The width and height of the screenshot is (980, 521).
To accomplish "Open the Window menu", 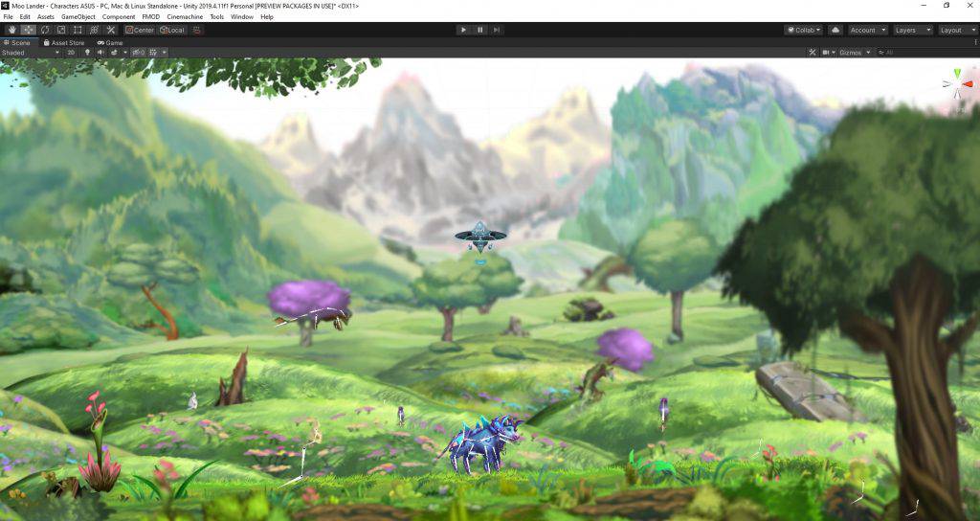I will [x=242, y=17].
